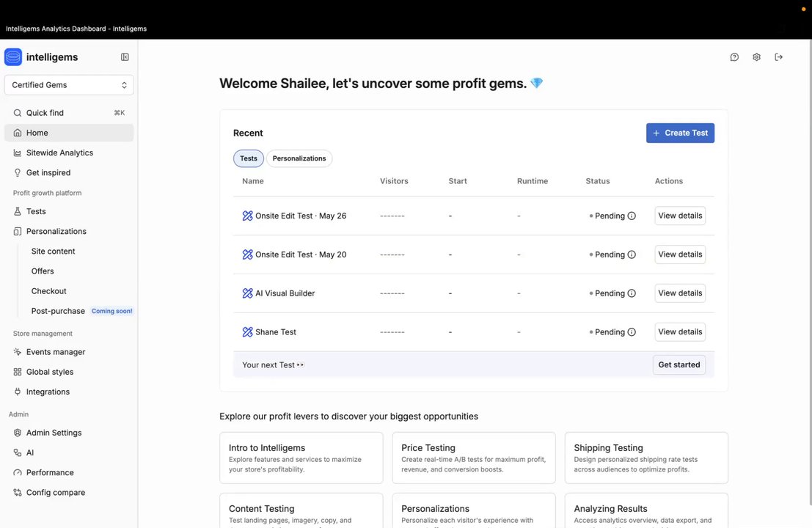The width and height of the screenshot is (812, 528).
Task: Open help question mark icon
Action: coord(734,57)
